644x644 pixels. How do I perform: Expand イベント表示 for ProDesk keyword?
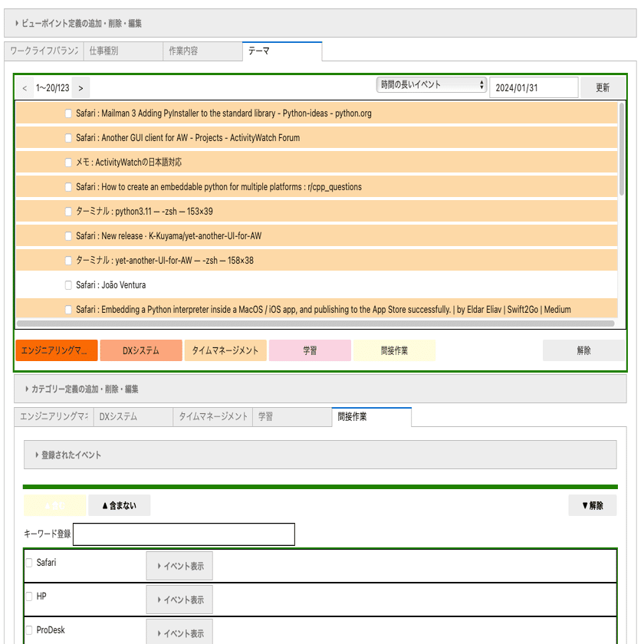179,633
